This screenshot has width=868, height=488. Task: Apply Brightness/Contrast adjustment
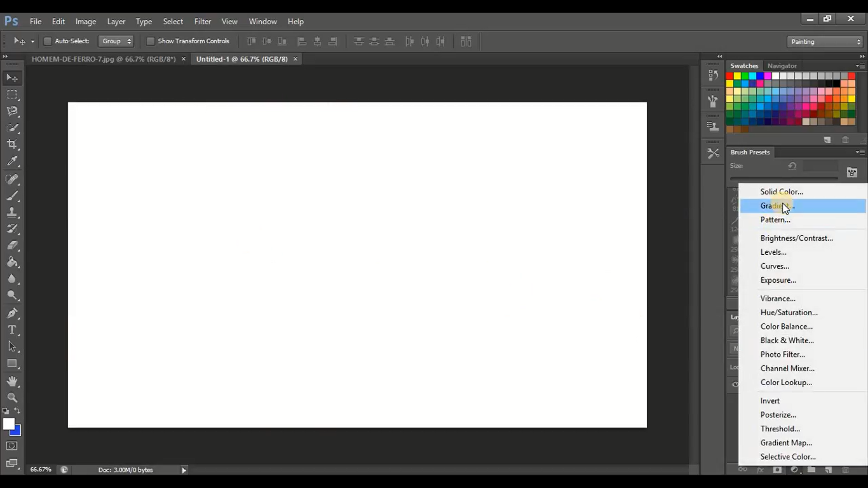[796, 238]
